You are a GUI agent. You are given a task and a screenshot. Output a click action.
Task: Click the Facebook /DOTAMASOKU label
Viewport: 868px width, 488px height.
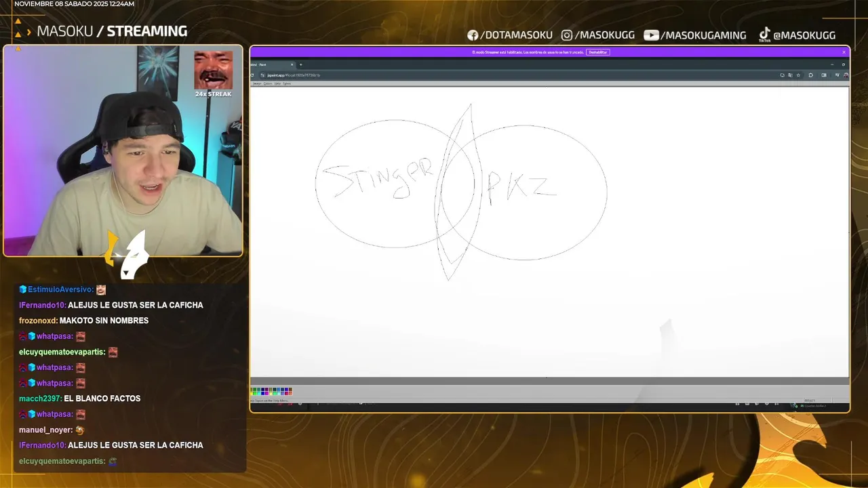pyautogui.click(x=516, y=35)
